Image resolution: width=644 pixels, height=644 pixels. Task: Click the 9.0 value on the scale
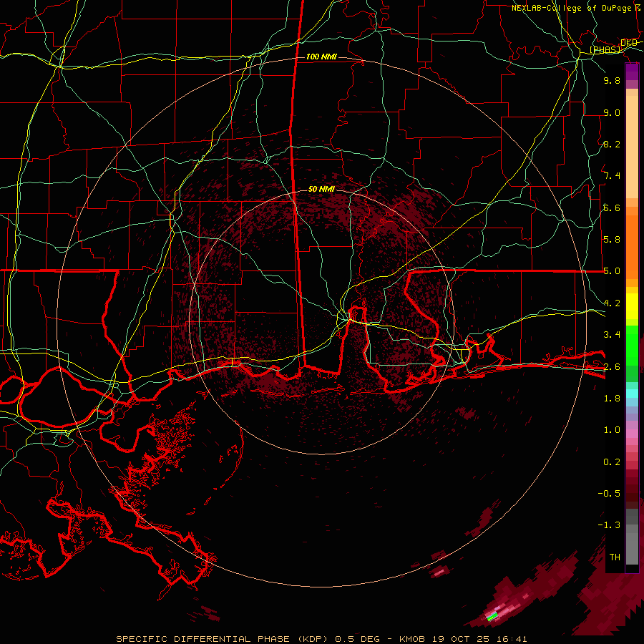612,112
